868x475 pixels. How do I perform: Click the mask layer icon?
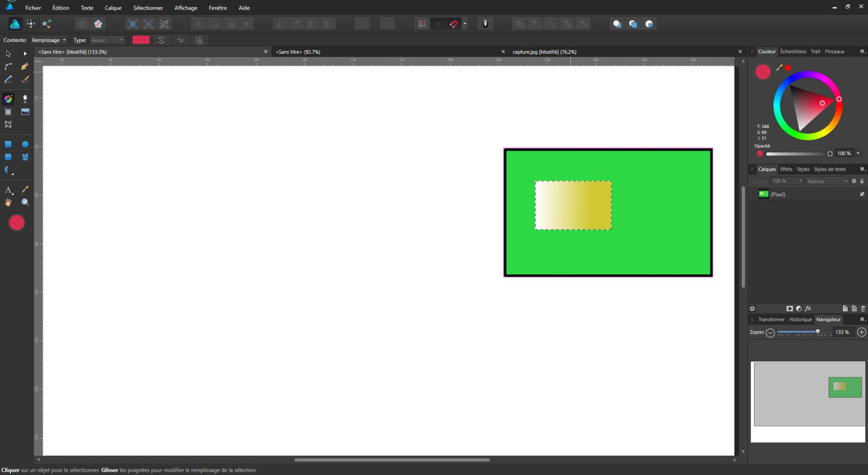pyautogui.click(x=789, y=309)
